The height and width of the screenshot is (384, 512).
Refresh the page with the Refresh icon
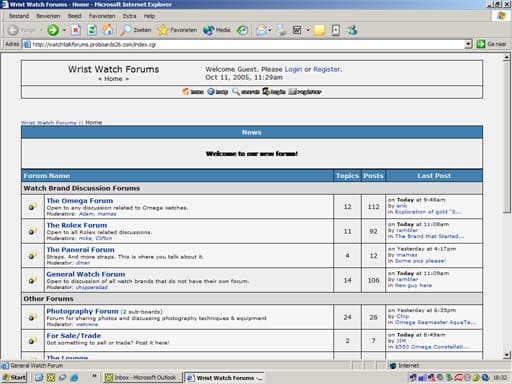pos(92,30)
